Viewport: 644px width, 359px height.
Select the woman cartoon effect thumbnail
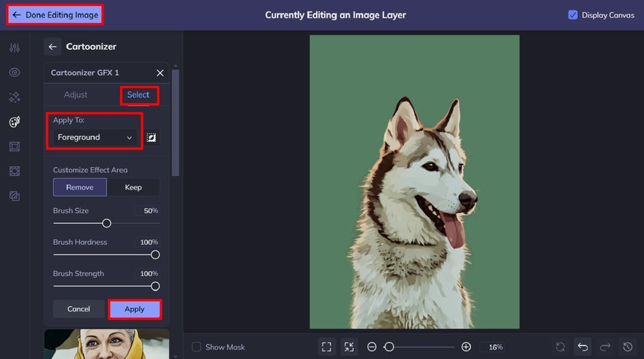pyautogui.click(x=107, y=344)
